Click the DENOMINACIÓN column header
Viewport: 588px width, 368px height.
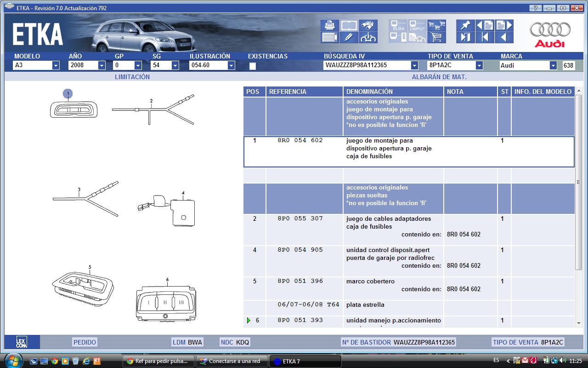point(393,92)
